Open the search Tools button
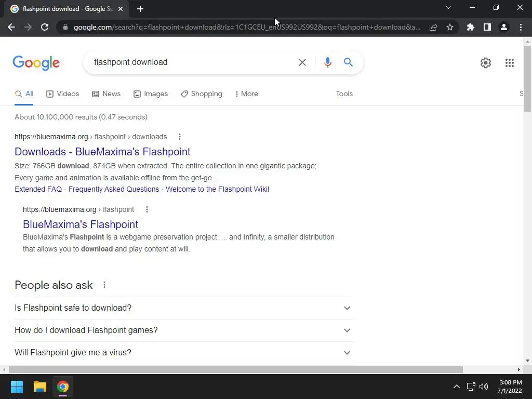Screen dimensions: 532x399 click(344, 94)
